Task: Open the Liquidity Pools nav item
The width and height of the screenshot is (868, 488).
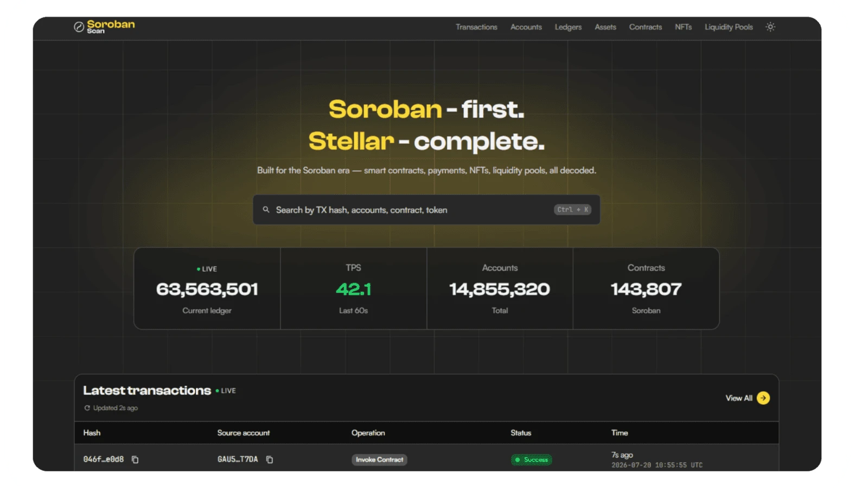Action: [729, 27]
